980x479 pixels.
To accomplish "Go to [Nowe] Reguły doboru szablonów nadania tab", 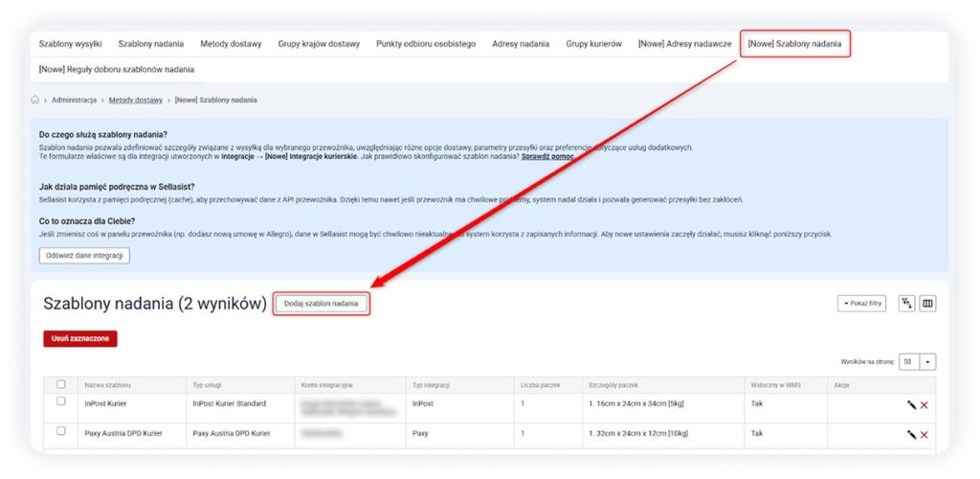I will pos(116,69).
